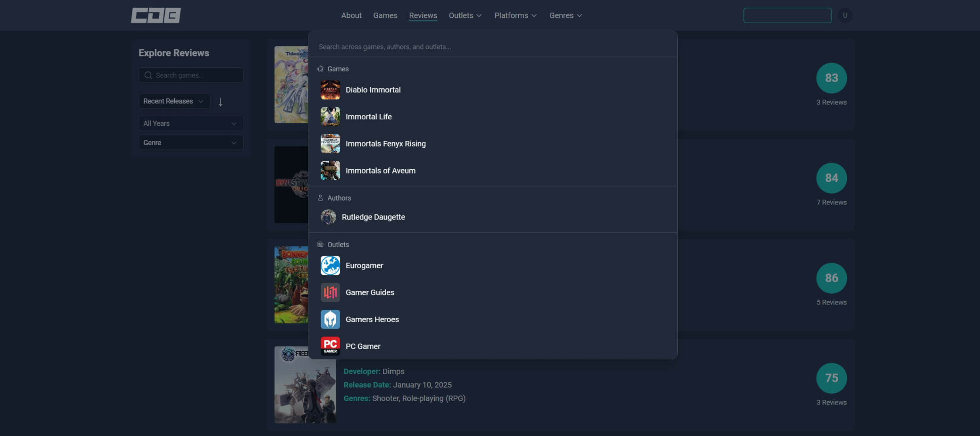This screenshot has height=436, width=980.
Task: Click the Search games sidebar field
Action: click(x=191, y=75)
